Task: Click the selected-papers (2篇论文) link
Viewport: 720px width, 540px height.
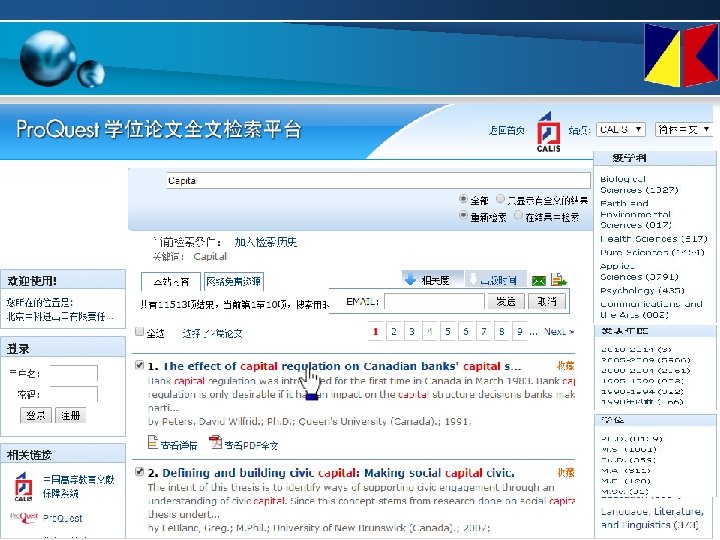Action: 212,333
